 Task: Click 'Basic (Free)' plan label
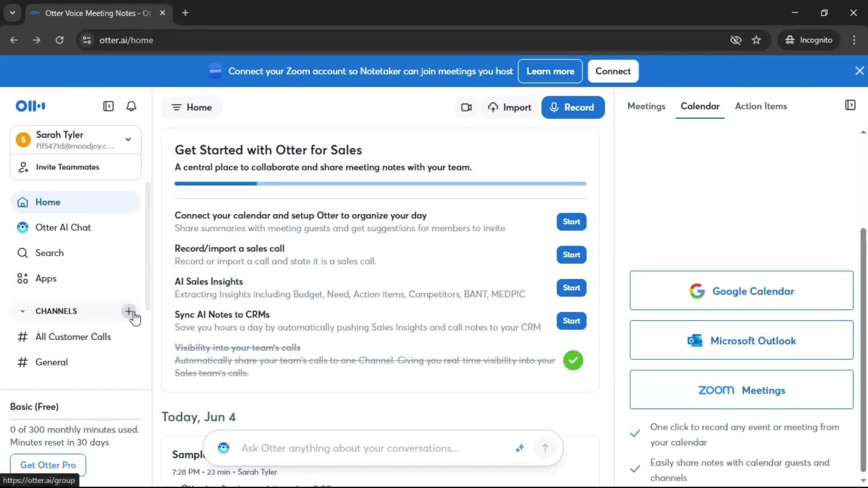pyautogui.click(x=34, y=407)
